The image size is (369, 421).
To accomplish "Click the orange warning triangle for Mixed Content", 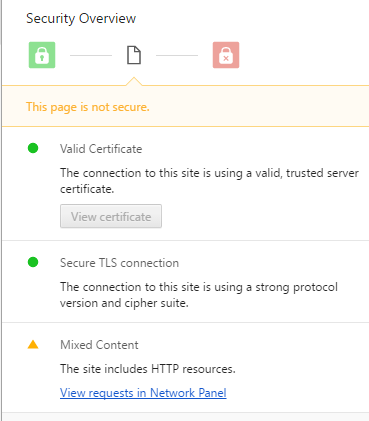I will (33, 344).
